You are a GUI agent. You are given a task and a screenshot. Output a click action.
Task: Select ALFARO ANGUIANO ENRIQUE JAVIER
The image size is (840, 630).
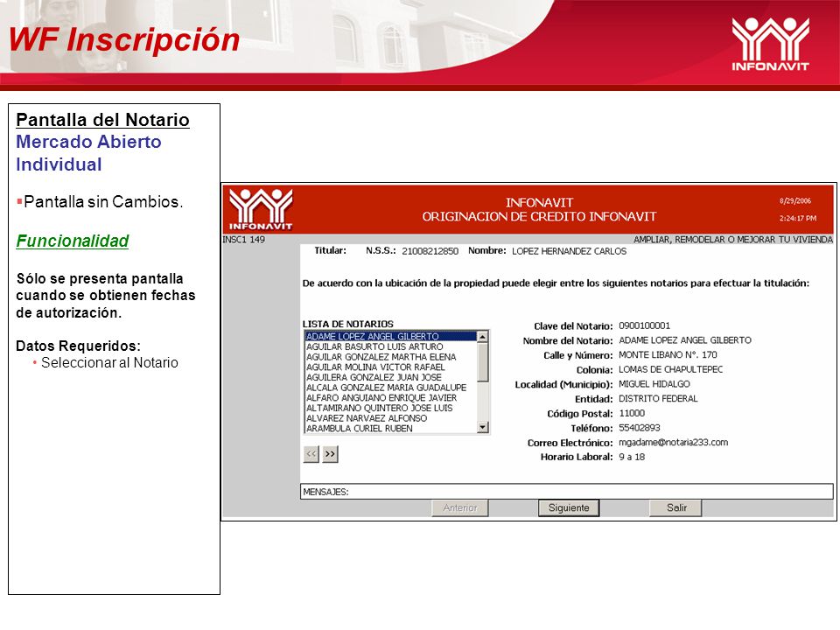(x=390, y=397)
